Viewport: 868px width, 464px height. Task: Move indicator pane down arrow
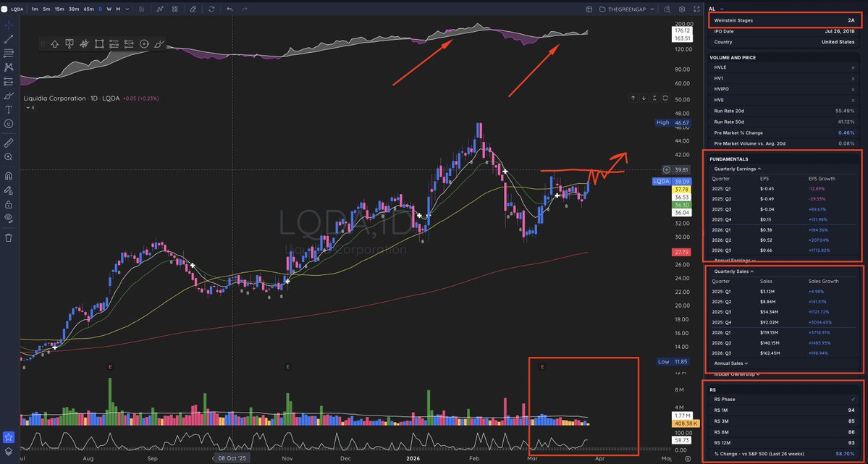(x=644, y=98)
